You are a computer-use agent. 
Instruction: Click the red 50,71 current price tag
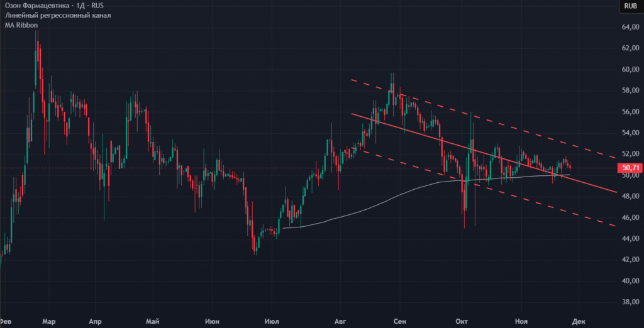coord(628,168)
